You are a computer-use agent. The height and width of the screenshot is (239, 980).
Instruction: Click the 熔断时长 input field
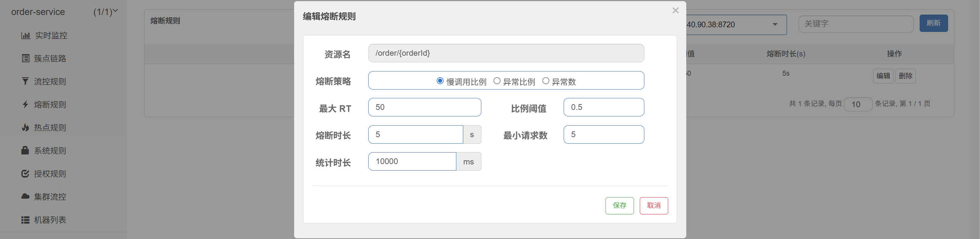[x=416, y=134]
